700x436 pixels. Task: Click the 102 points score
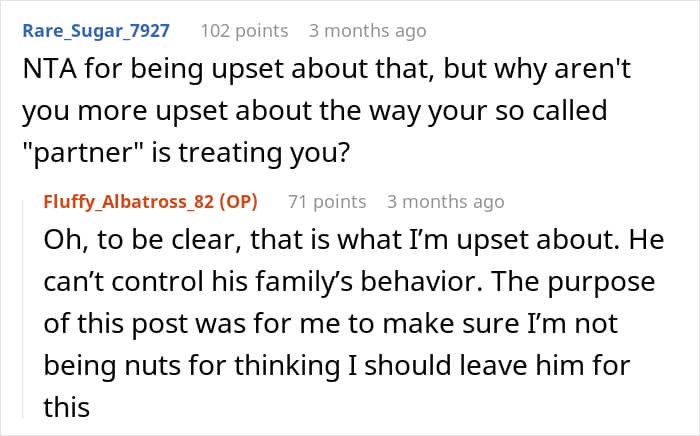click(244, 31)
